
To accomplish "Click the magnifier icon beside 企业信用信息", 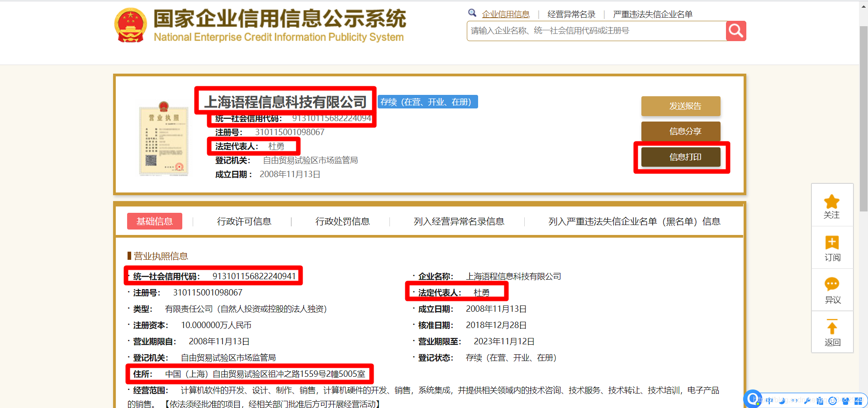I will 472,13.
